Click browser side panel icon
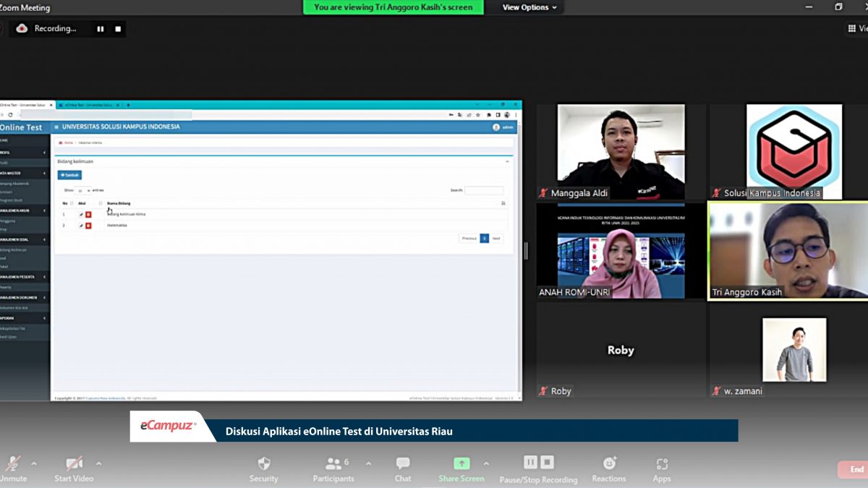This screenshot has height=488, width=868. 498,115
